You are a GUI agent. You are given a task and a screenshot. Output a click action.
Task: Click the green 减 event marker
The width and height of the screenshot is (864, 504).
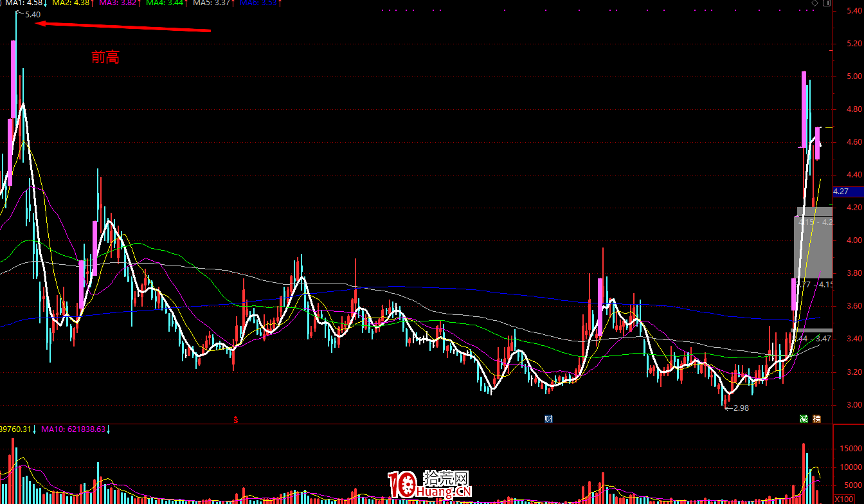click(x=804, y=419)
